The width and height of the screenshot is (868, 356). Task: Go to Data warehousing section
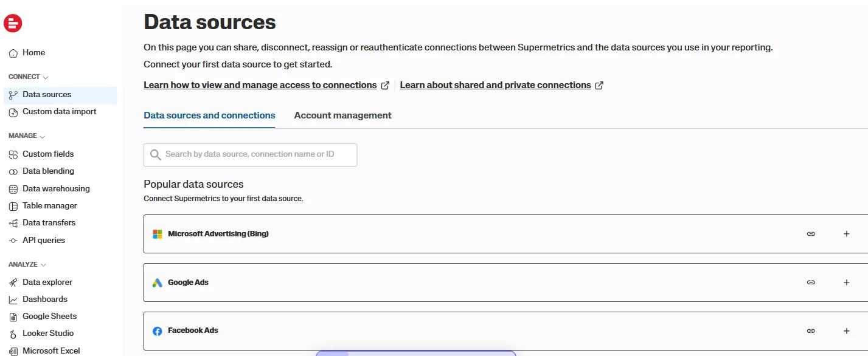point(56,188)
